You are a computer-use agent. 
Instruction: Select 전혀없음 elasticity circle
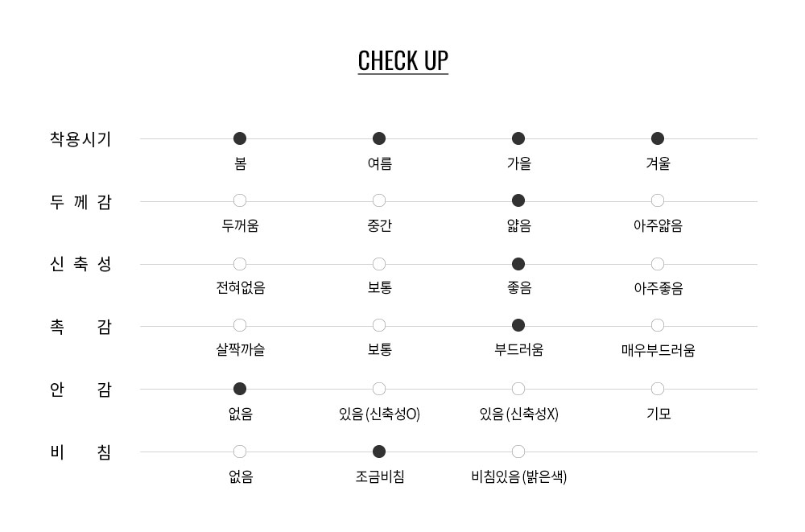(x=240, y=264)
